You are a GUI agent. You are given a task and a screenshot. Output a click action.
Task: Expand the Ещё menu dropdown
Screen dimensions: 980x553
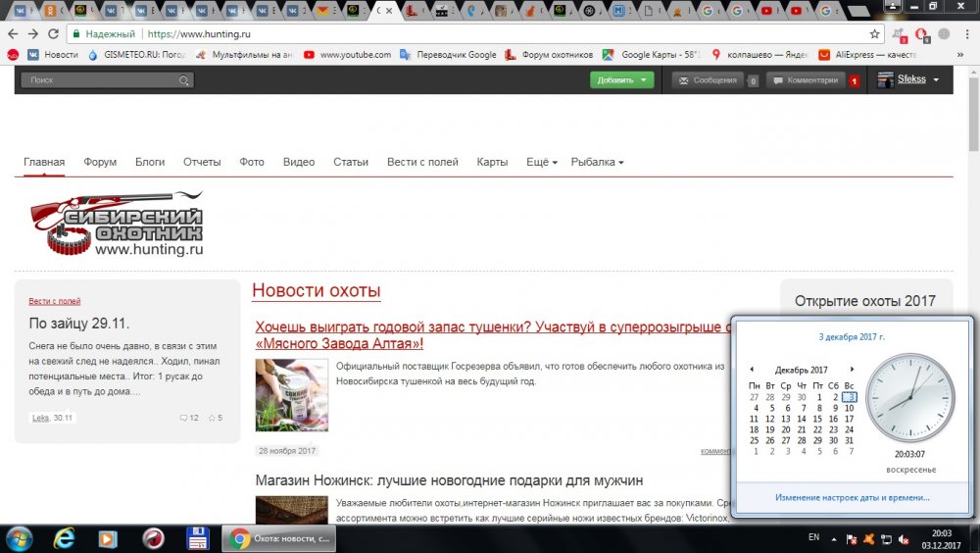(x=542, y=162)
